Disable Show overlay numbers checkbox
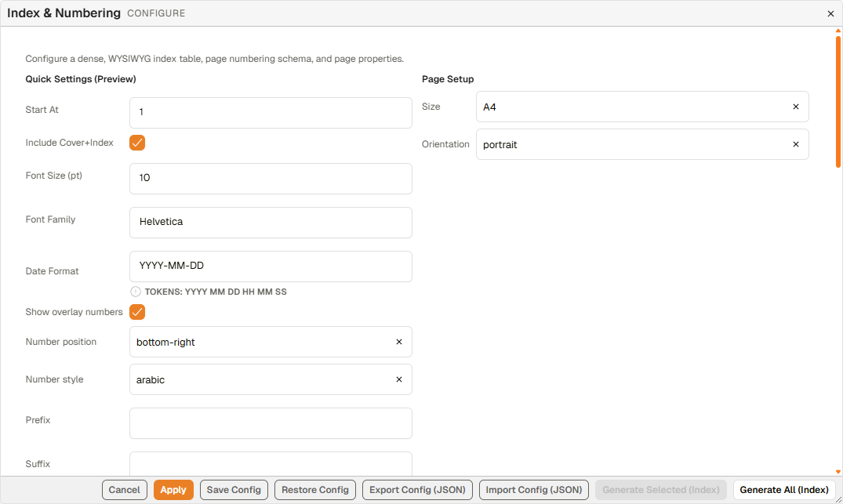The height and width of the screenshot is (504, 843). 137,312
